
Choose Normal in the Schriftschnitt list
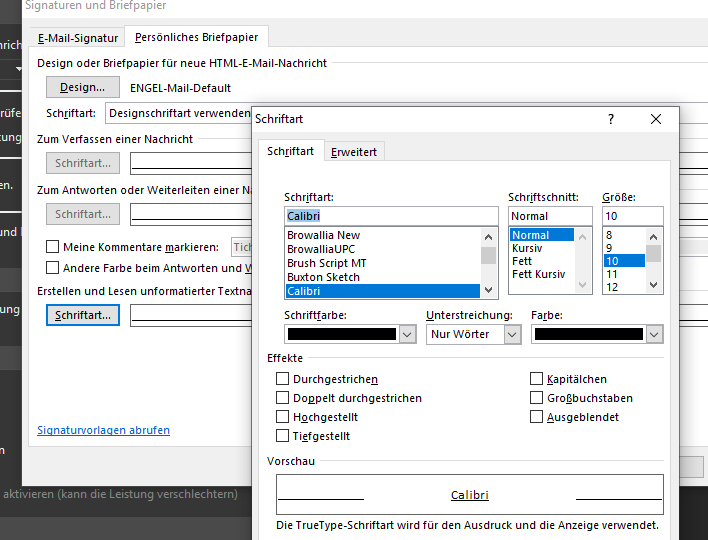tap(542, 235)
